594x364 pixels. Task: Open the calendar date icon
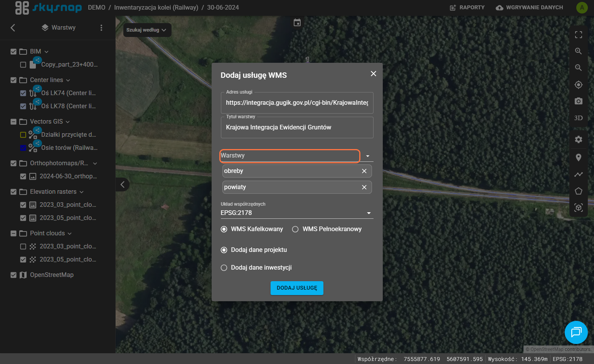click(x=297, y=23)
